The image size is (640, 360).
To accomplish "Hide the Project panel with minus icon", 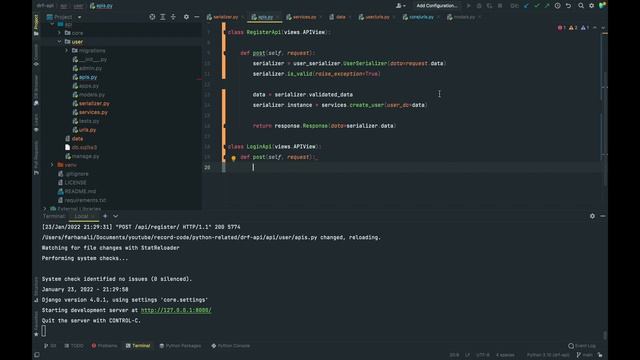I will tap(197, 17).
